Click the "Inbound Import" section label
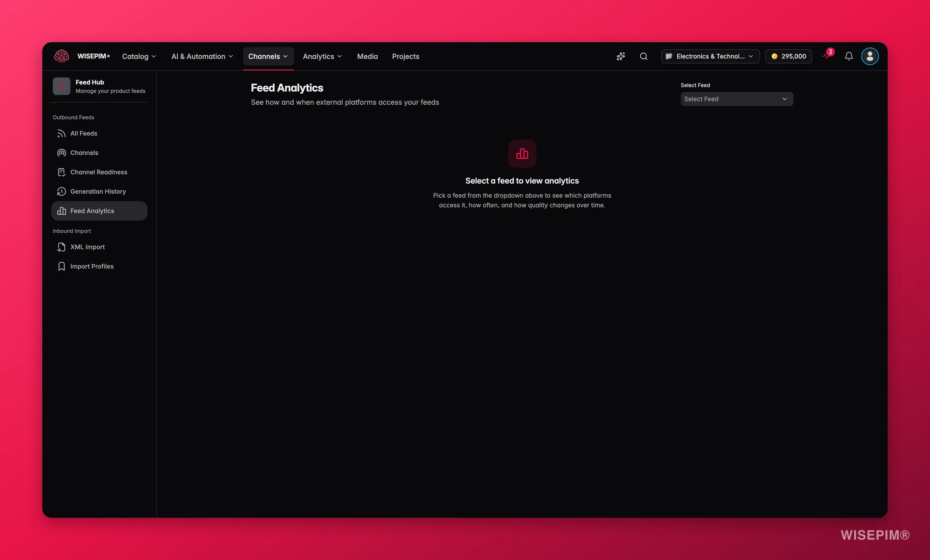Image resolution: width=930 pixels, height=560 pixels. (72, 231)
